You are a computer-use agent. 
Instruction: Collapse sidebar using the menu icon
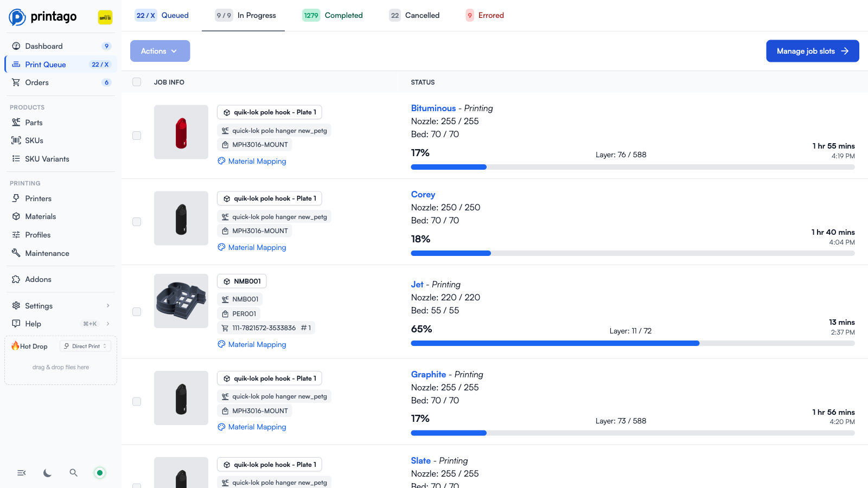[x=22, y=473]
